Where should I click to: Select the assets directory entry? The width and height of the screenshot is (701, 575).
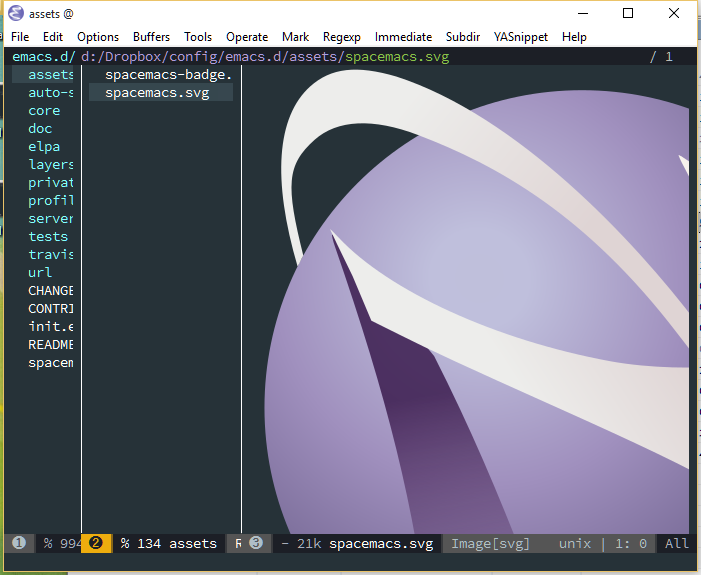[42, 74]
